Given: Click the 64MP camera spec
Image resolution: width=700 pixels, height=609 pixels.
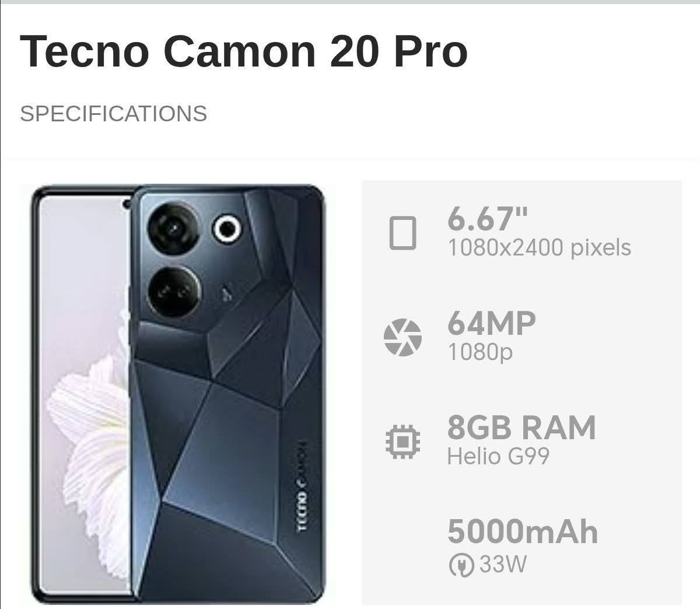Looking at the screenshot, I should 491,323.
